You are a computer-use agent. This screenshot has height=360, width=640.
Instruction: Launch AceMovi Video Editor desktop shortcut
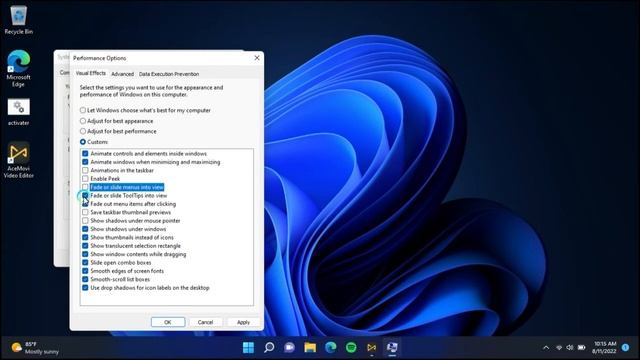(18, 160)
